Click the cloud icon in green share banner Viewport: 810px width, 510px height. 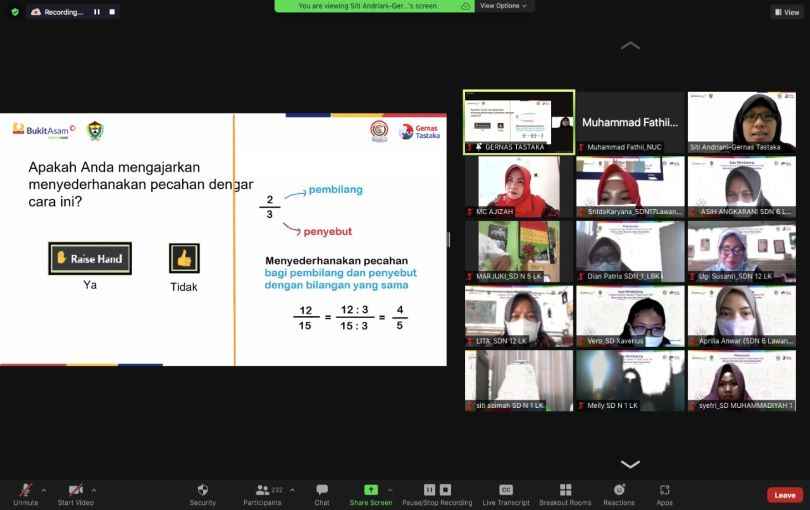click(465, 6)
